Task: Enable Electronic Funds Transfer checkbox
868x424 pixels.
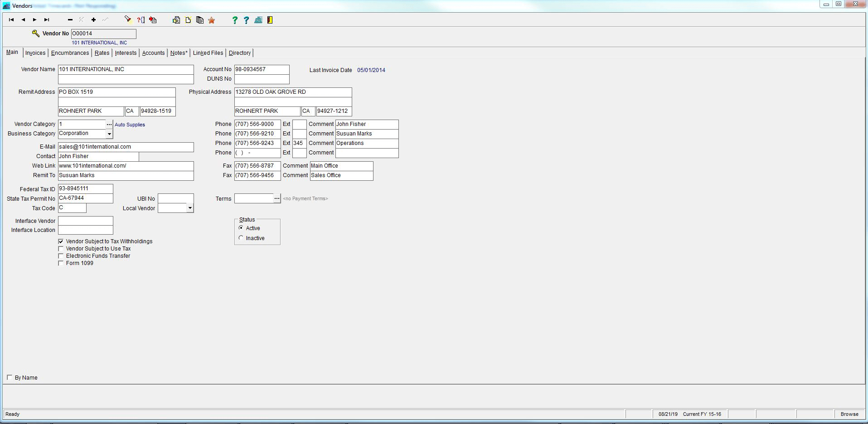Action: [x=61, y=256]
